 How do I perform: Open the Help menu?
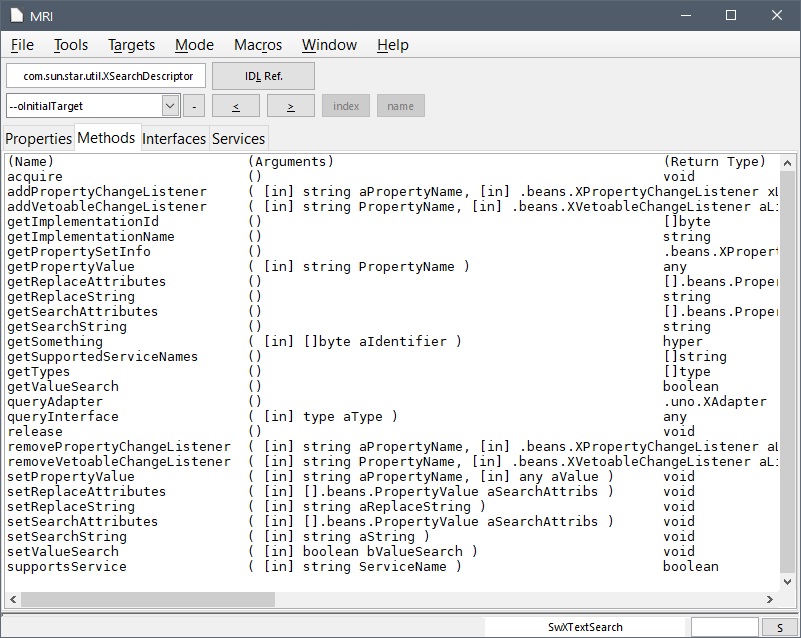(x=393, y=45)
